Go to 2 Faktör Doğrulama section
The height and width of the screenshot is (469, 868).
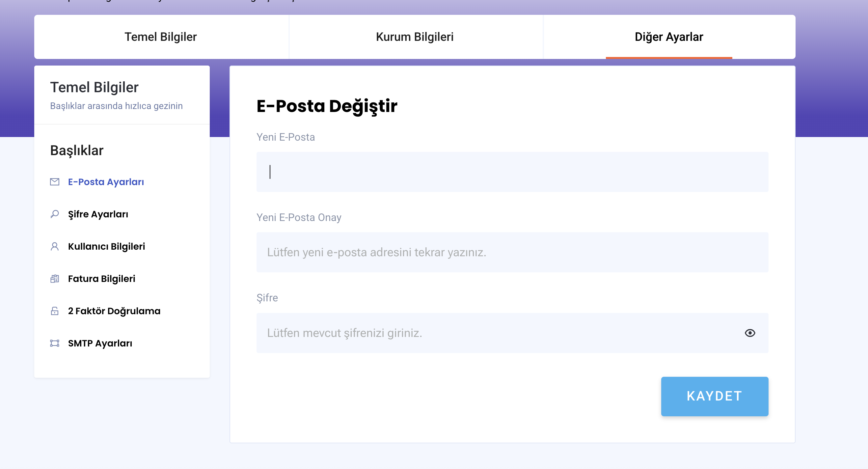[114, 311]
